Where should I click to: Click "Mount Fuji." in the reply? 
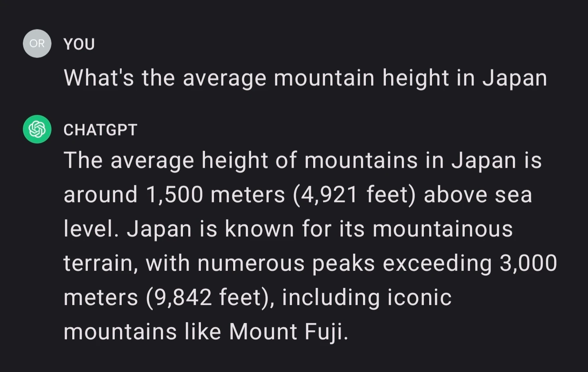click(288, 331)
